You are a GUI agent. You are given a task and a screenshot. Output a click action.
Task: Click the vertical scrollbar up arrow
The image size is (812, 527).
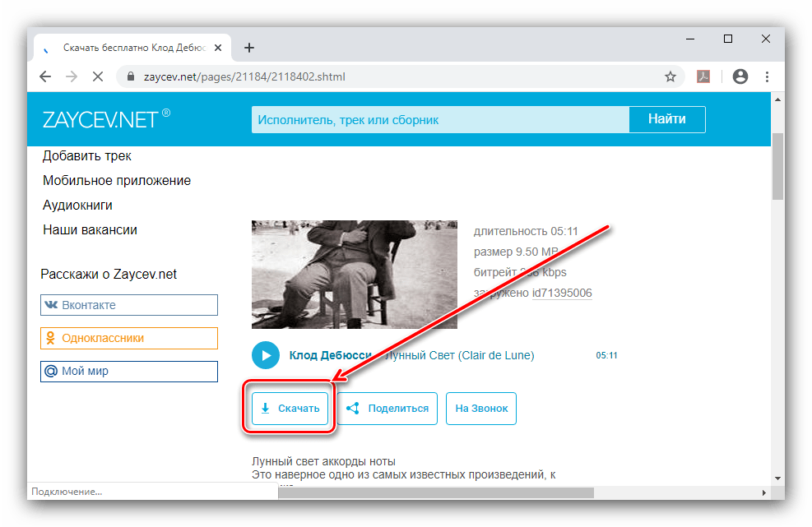tap(777, 99)
